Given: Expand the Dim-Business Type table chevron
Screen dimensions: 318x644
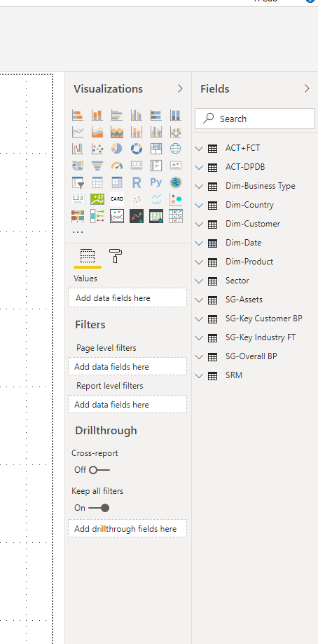Looking at the screenshot, I should coord(199,187).
